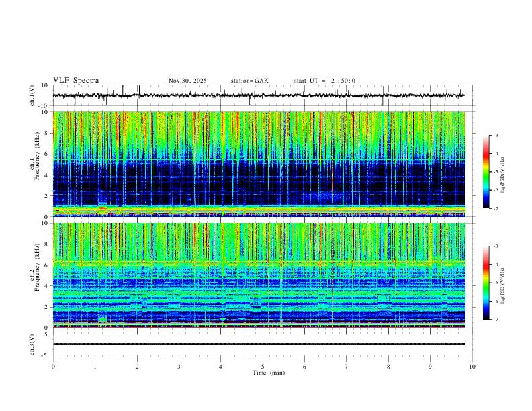Click the ch.1 spectrogram color scale bar

(x=486, y=172)
